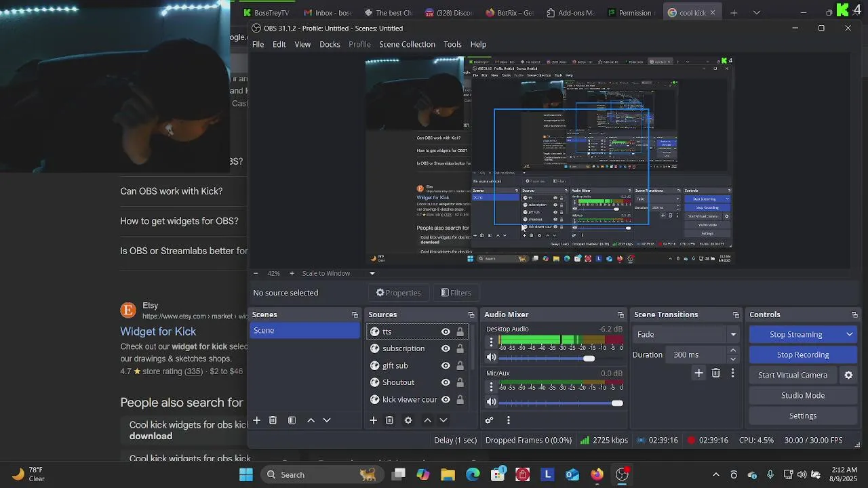868x488 pixels.
Task: Open File Explorer on the taskbar
Action: click(448, 474)
